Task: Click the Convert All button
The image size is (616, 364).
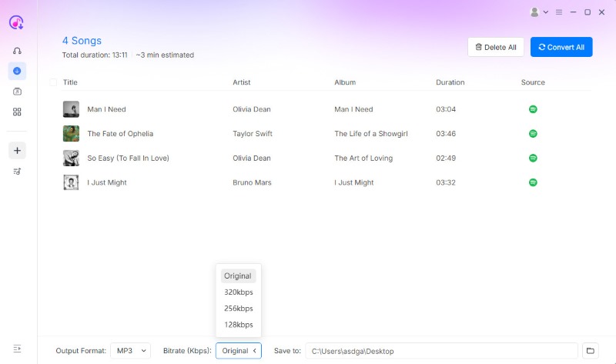Action: pos(561,47)
